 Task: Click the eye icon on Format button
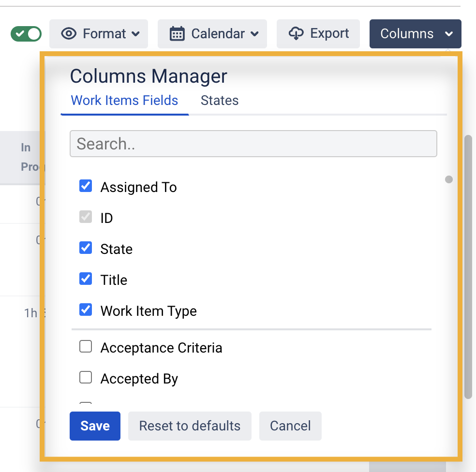(70, 34)
